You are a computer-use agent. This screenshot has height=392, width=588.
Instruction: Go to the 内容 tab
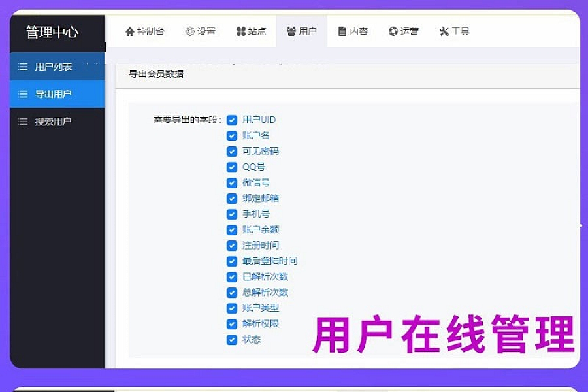pyautogui.click(x=353, y=31)
